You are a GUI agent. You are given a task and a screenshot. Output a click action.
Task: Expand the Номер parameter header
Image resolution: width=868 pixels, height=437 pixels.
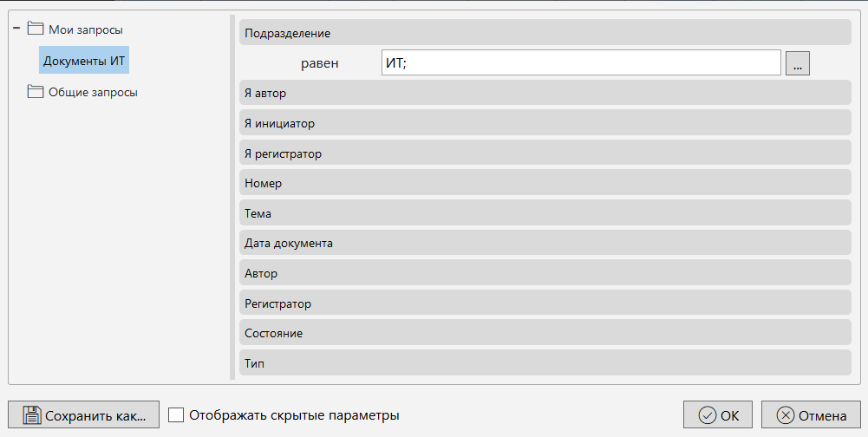[544, 183]
